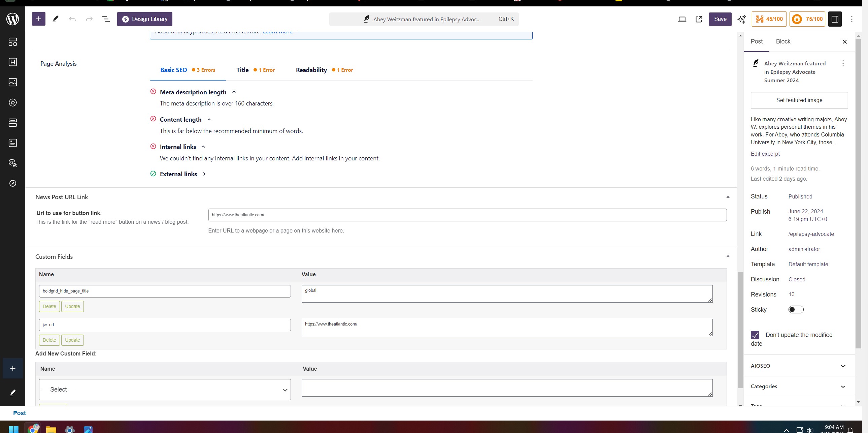This screenshot has height=433, width=868.
Task: Expand the External links item
Action: point(204,174)
